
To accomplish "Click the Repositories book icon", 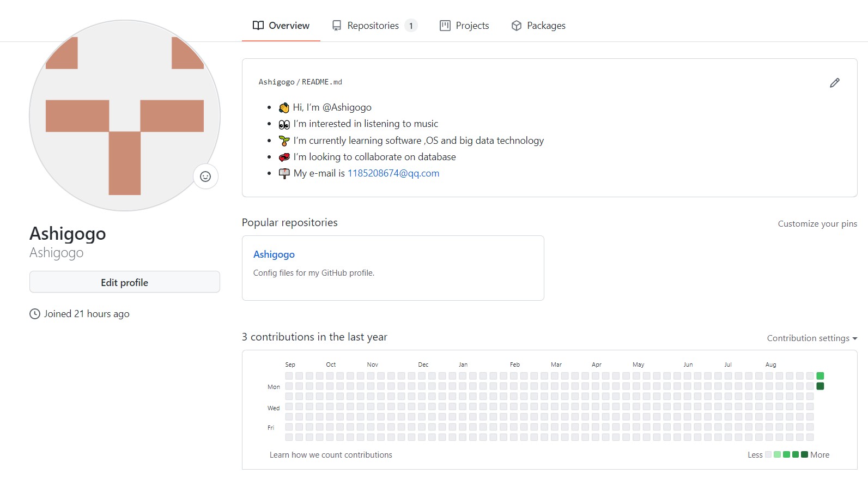I will click(337, 26).
